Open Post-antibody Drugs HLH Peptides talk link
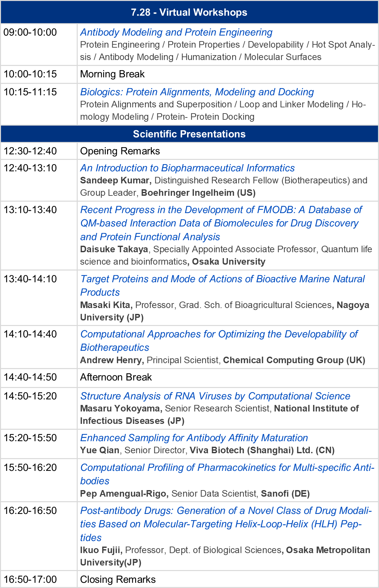Image resolution: width=379 pixels, height=588 pixels. point(226,524)
